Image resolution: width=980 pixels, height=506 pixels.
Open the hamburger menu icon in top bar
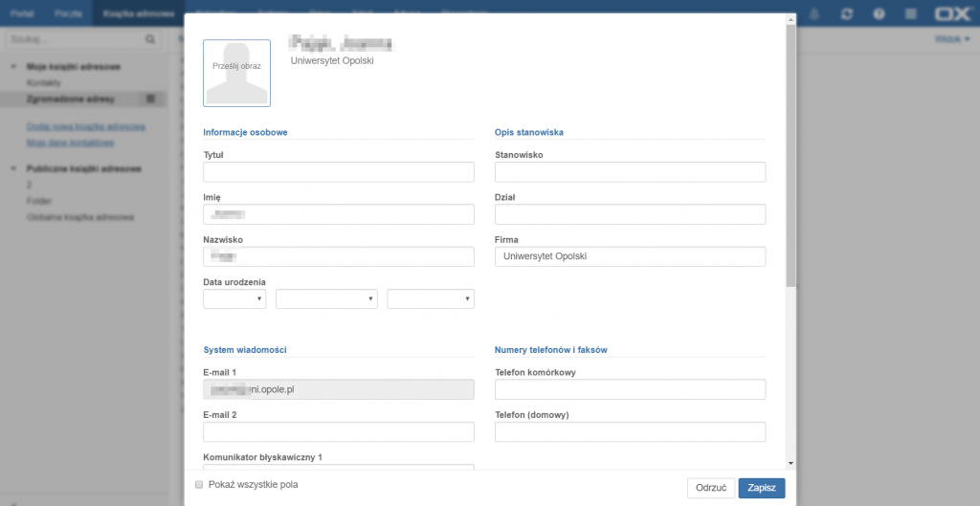point(910,14)
